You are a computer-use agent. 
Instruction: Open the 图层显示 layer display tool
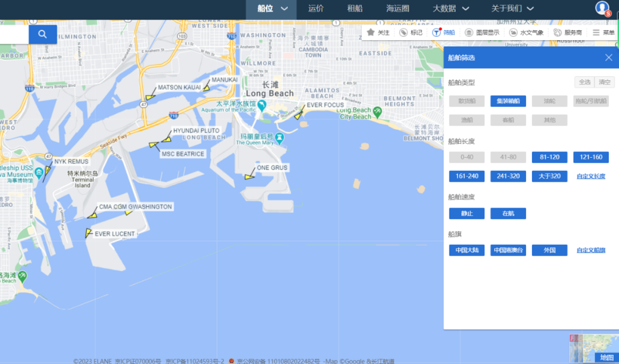[482, 33]
